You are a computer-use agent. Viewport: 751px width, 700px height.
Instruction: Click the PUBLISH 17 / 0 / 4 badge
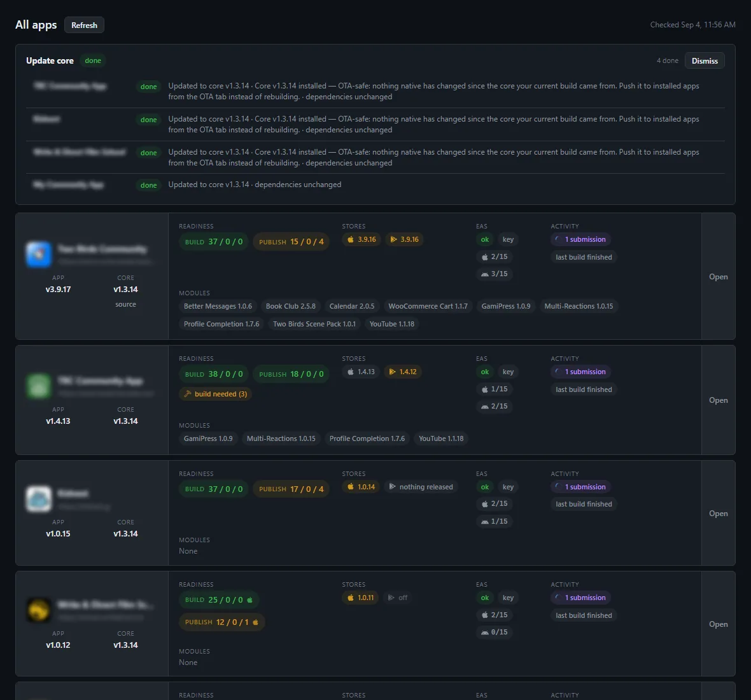coord(291,489)
